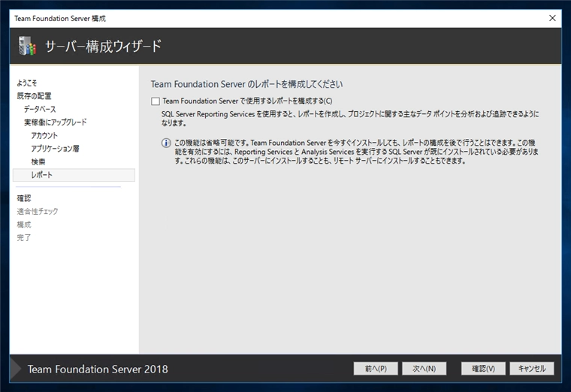571x392 pixels.
Task: Select the 検索 step in sidebar
Action: [38, 161]
